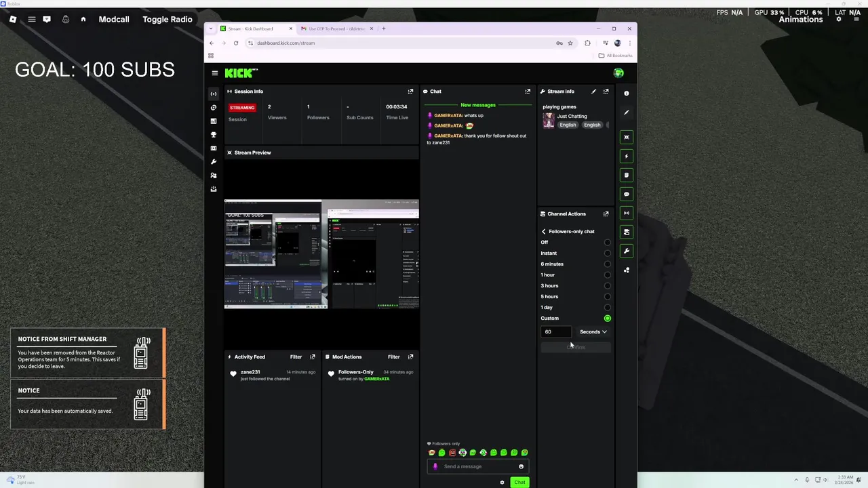Open Roblox chat icon in top bar
The height and width of the screenshot is (488, 868).
point(47,19)
